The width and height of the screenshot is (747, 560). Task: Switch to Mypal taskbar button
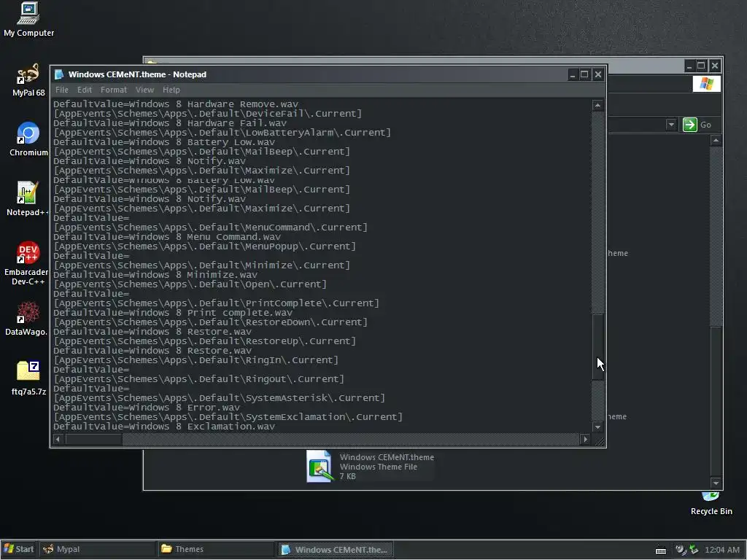(97, 549)
